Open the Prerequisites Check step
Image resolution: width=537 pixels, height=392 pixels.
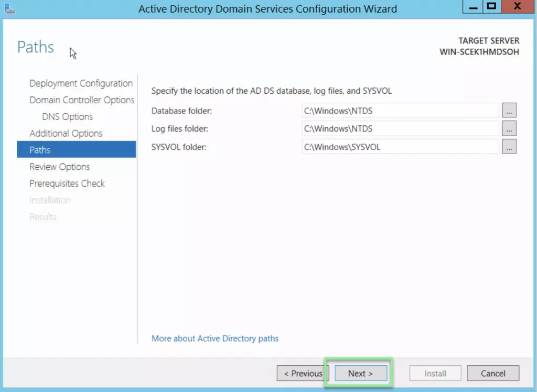pyautogui.click(x=67, y=183)
